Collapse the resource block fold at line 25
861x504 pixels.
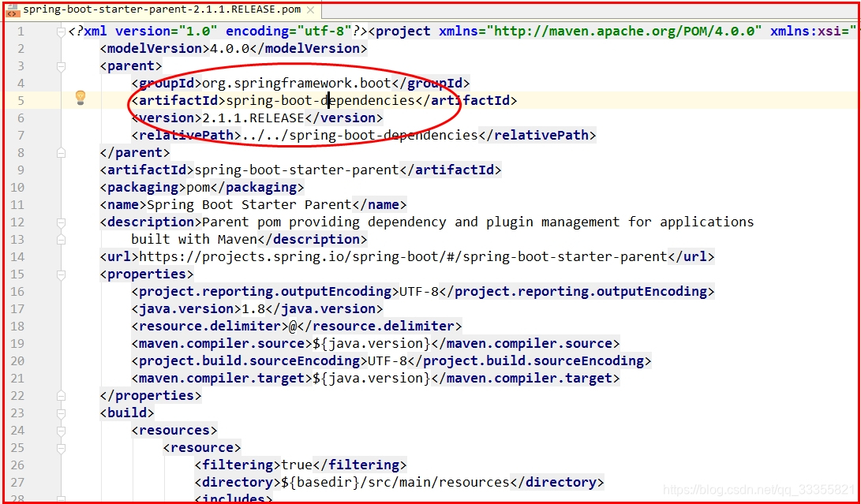click(61, 448)
